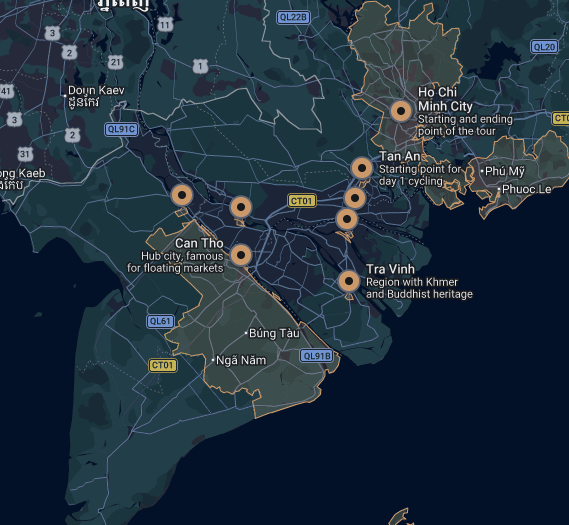Click the Can Tho place label

click(x=199, y=243)
